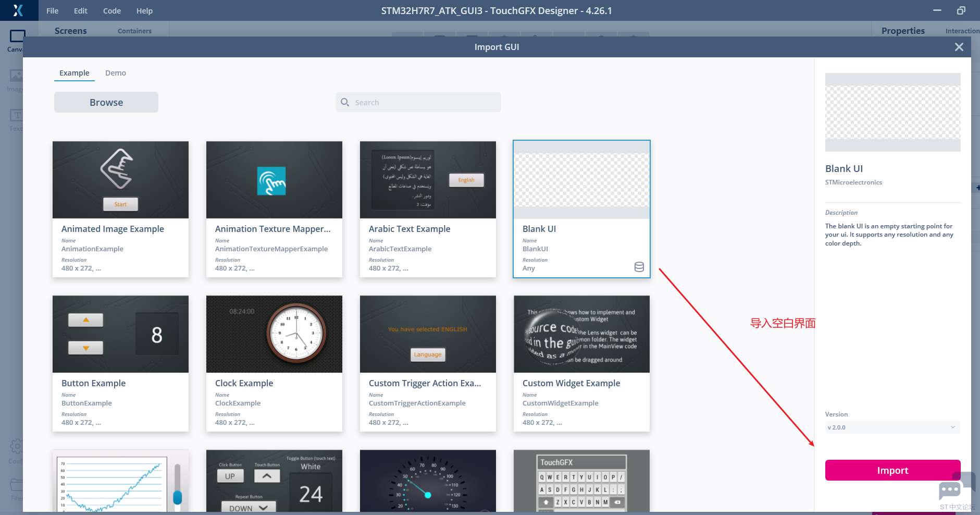
Task: Click the Browse button
Action: [106, 102]
